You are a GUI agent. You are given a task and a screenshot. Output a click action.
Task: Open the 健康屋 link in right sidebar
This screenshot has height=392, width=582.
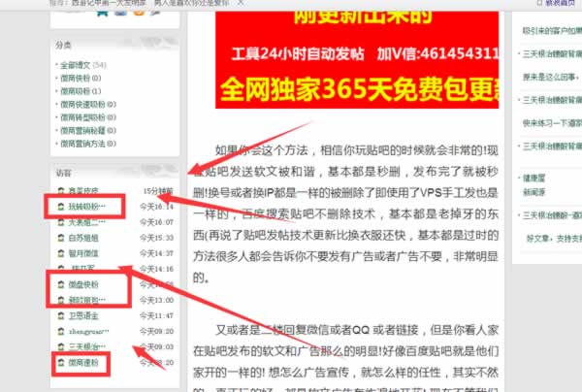click(x=533, y=179)
